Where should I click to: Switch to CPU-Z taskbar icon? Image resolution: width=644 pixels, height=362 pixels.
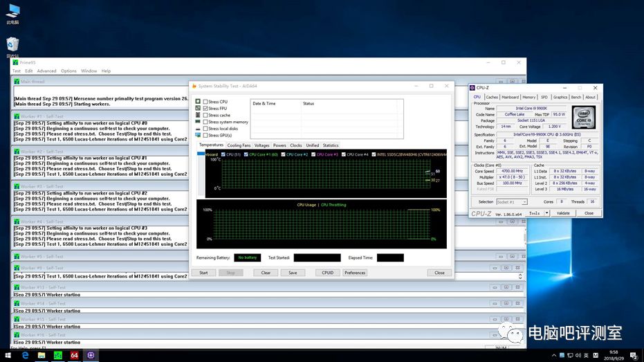(91, 356)
